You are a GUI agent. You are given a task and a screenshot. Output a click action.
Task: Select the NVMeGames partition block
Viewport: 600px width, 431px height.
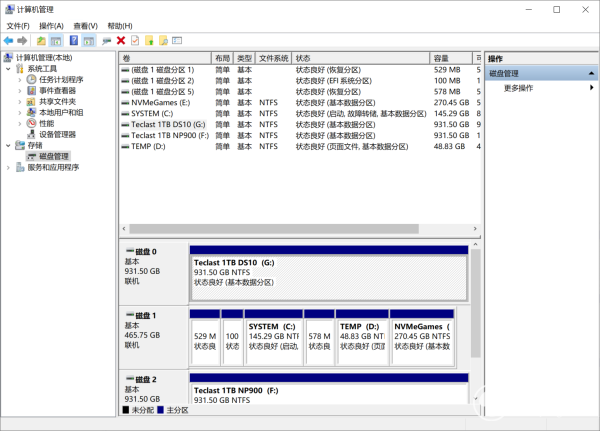pyautogui.click(x=422, y=337)
